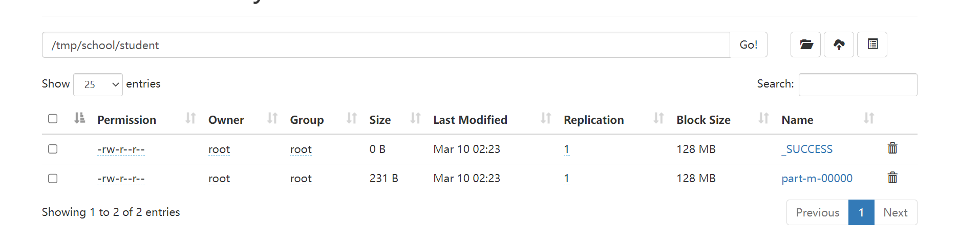Delete the _SUCCESS file with trash icon
The height and width of the screenshot is (240, 980).
(x=892, y=148)
